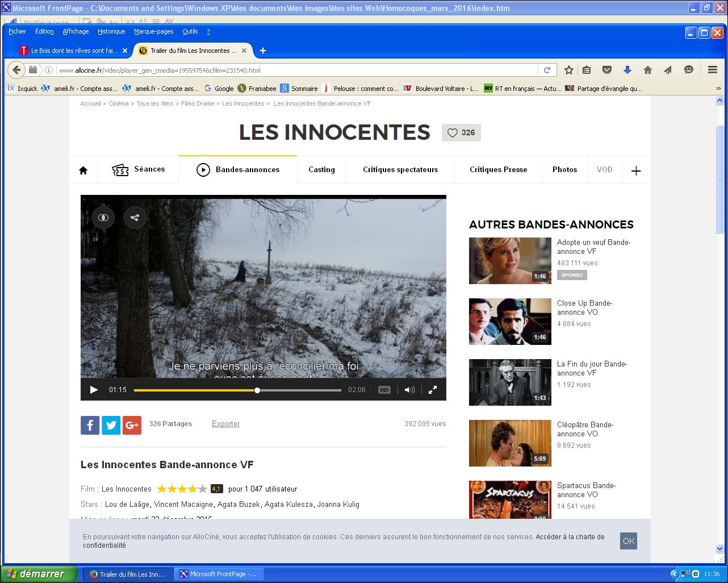The height and width of the screenshot is (583, 728).
Task: Open the Critiques spectateurs tab
Action: pos(400,170)
